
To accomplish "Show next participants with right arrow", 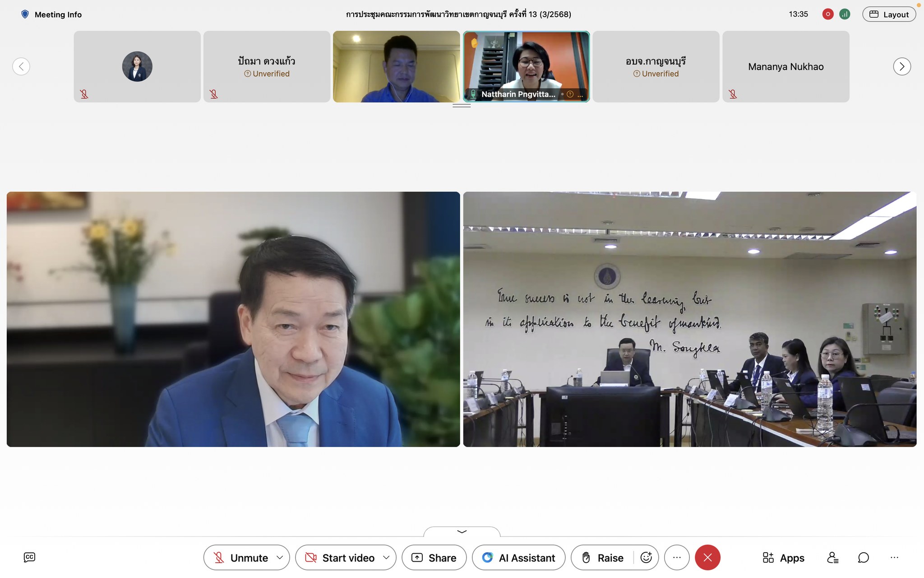I will (x=901, y=66).
